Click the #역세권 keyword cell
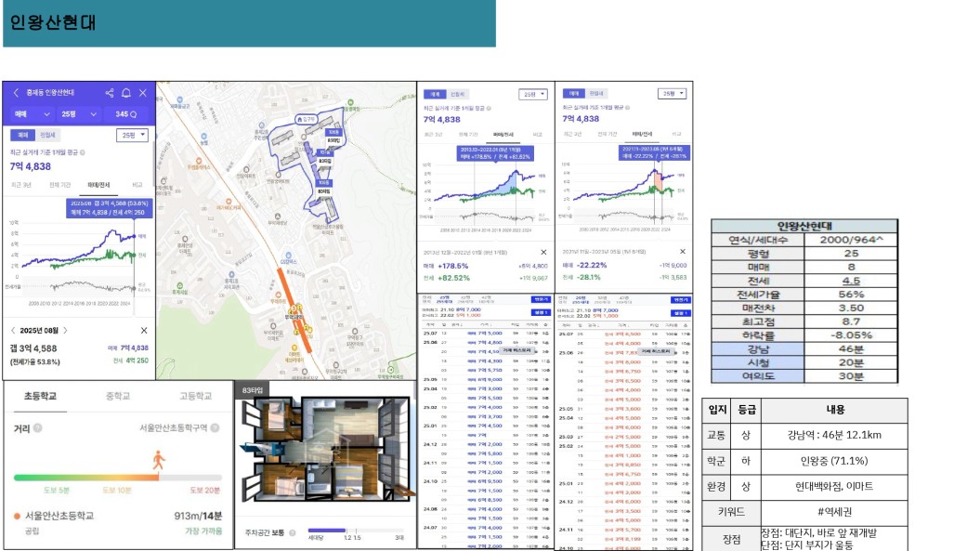This screenshot has width=980, height=551. coord(834,512)
